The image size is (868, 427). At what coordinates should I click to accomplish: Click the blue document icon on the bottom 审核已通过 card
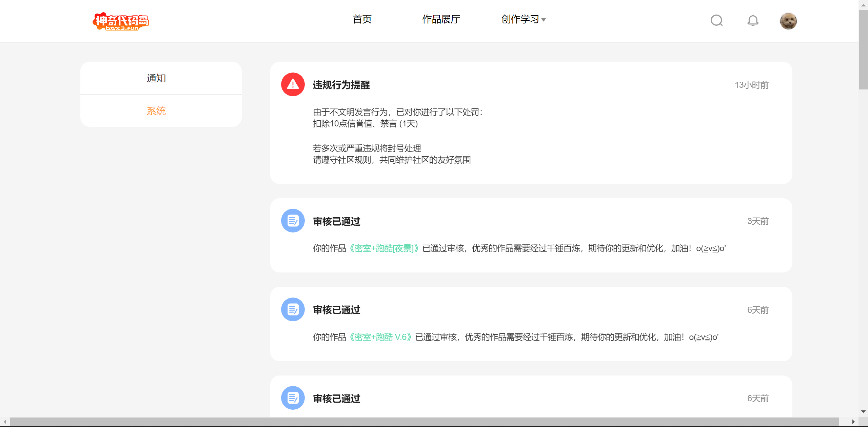(293, 398)
